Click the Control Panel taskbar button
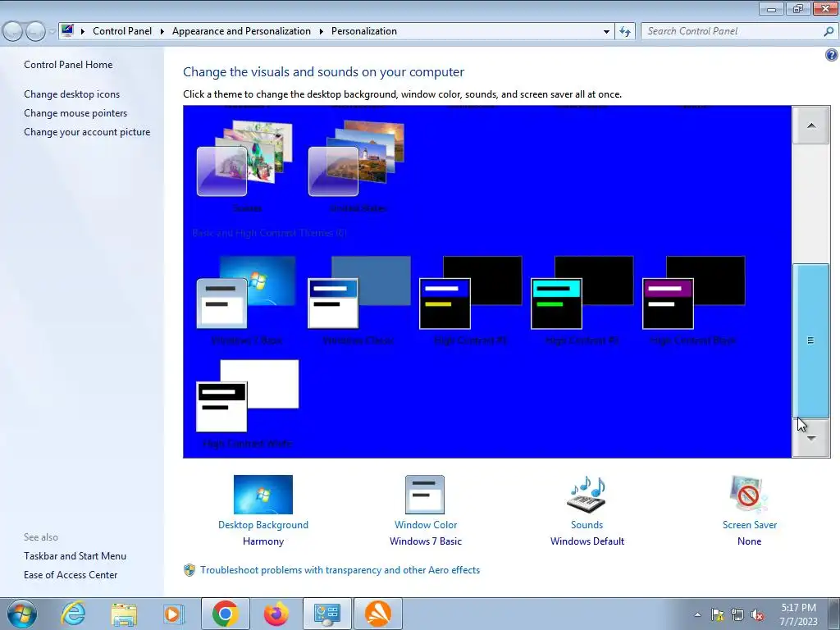 (x=327, y=614)
